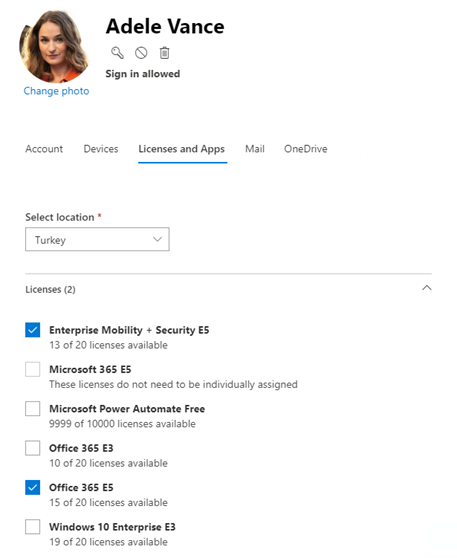
Task: Enable Microsoft Power Automate Free license
Action: coord(32,409)
